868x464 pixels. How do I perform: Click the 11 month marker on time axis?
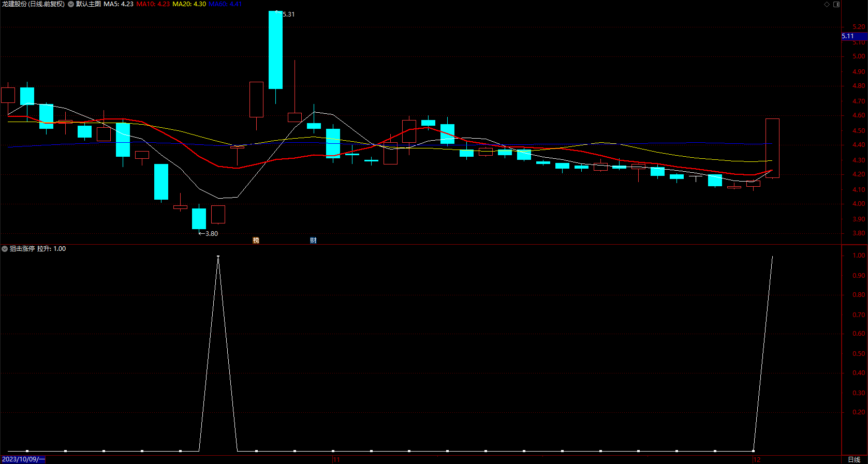click(337, 460)
